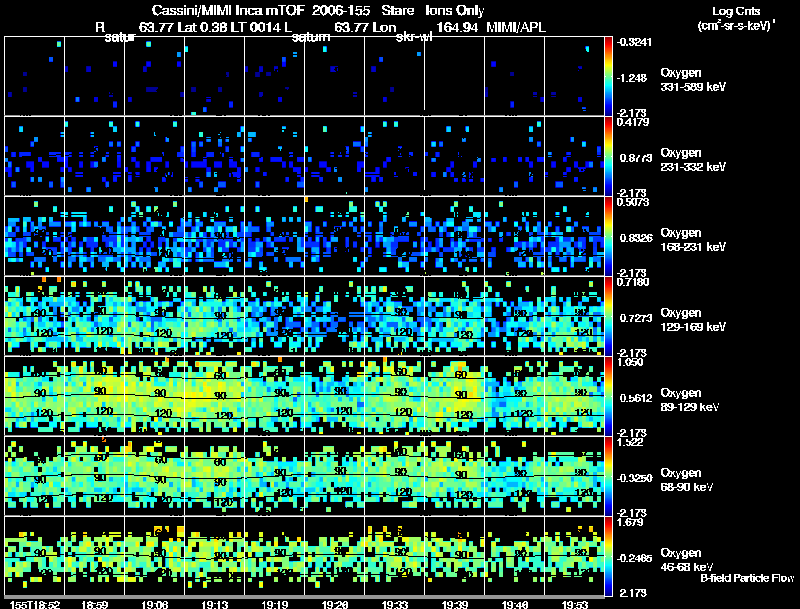800x609 pixels.
Task: Click the B-field Particle Flow label
Action: click(x=747, y=578)
